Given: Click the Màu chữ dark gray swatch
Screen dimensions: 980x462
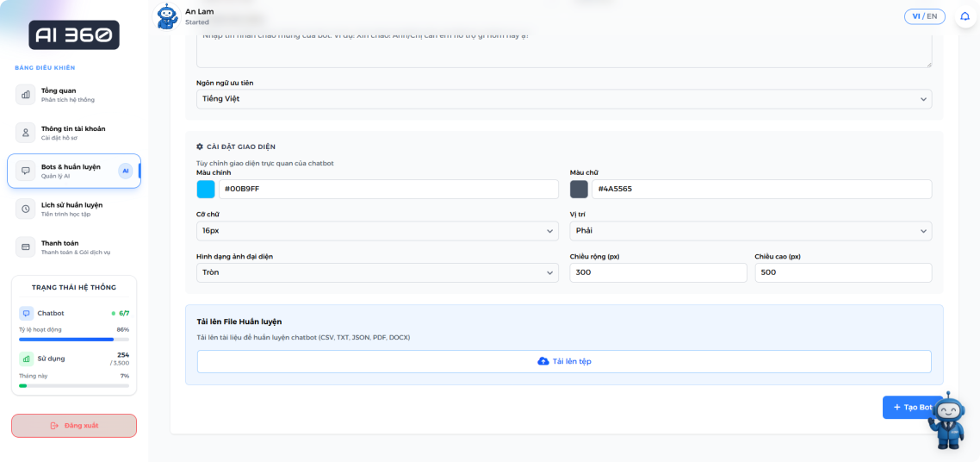Looking at the screenshot, I should 579,190.
